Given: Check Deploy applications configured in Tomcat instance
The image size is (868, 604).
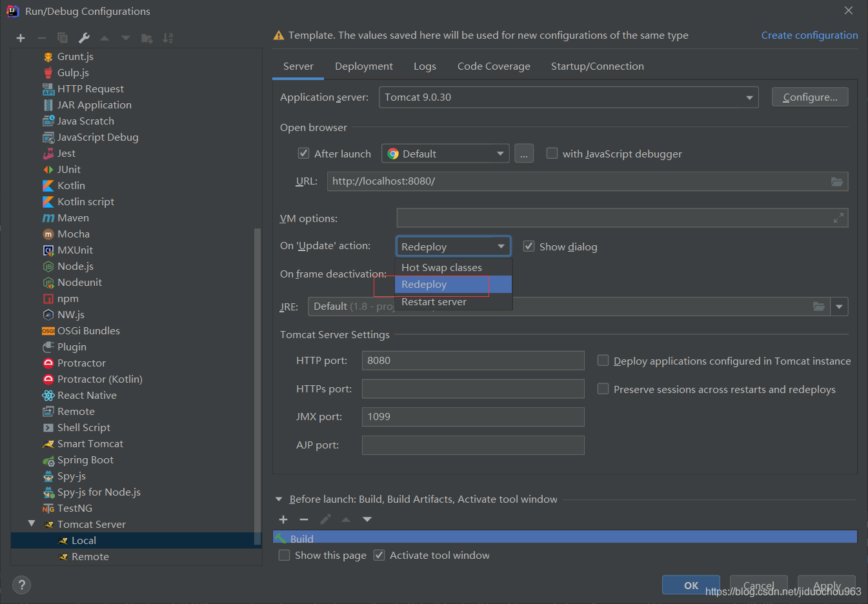Looking at the screenshot, I should coord(603,361).
